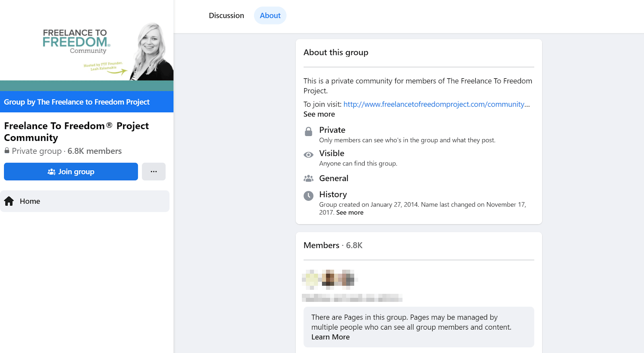Click the Home house icon in sidebar
Image resolution: width=644 pixels, height=353 pixels.
9,201
